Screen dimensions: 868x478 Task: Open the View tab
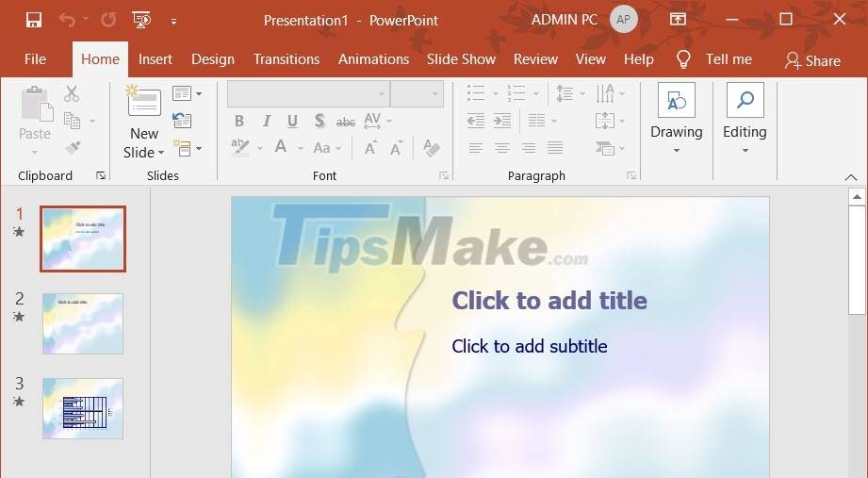591,59
